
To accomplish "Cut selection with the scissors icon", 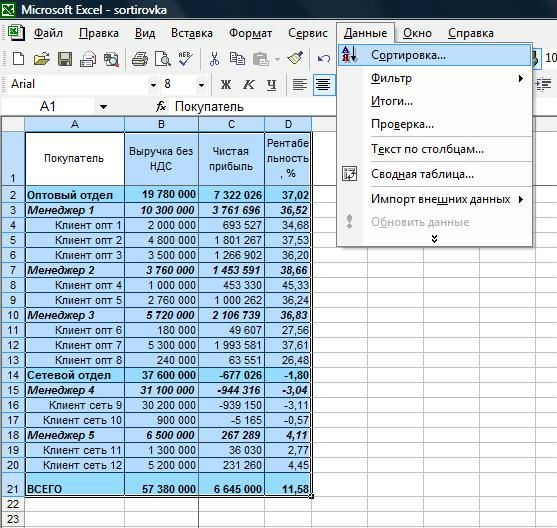I will (214, 59).
